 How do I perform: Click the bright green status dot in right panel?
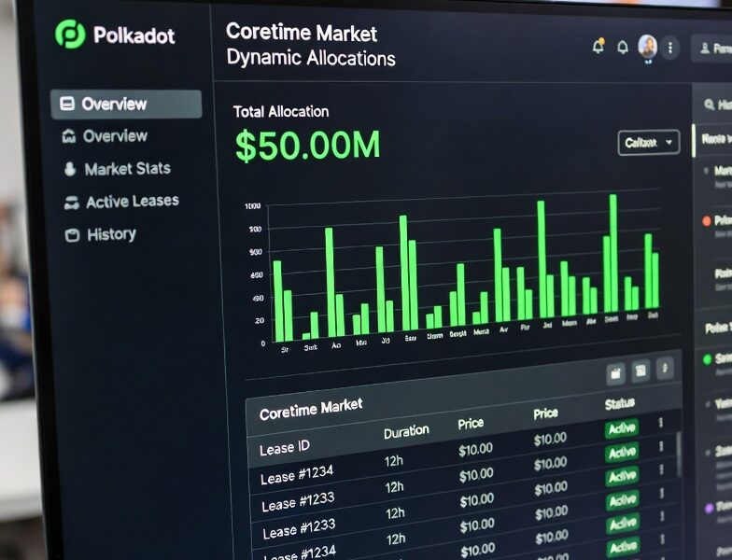708,358
